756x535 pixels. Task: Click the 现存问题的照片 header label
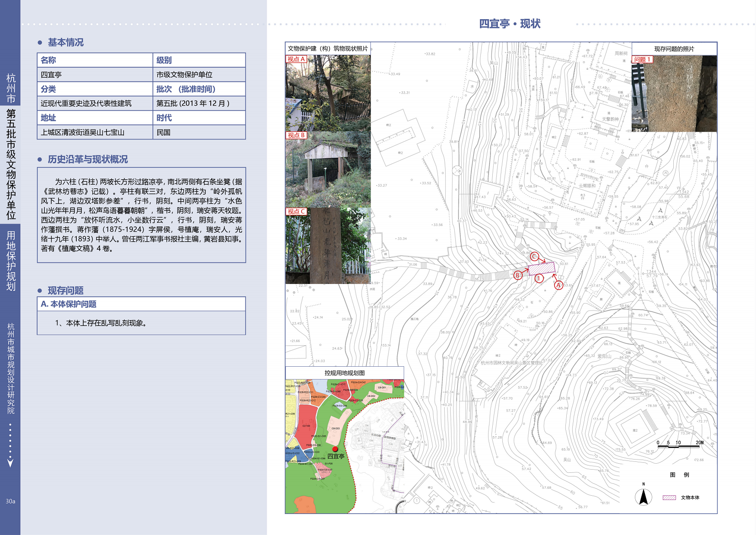674,49
